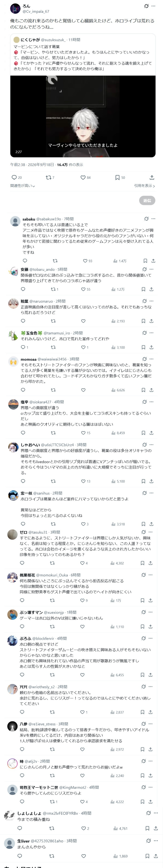Repost しゃおへい's reply

pyautogui.click(x=53, y=481)
